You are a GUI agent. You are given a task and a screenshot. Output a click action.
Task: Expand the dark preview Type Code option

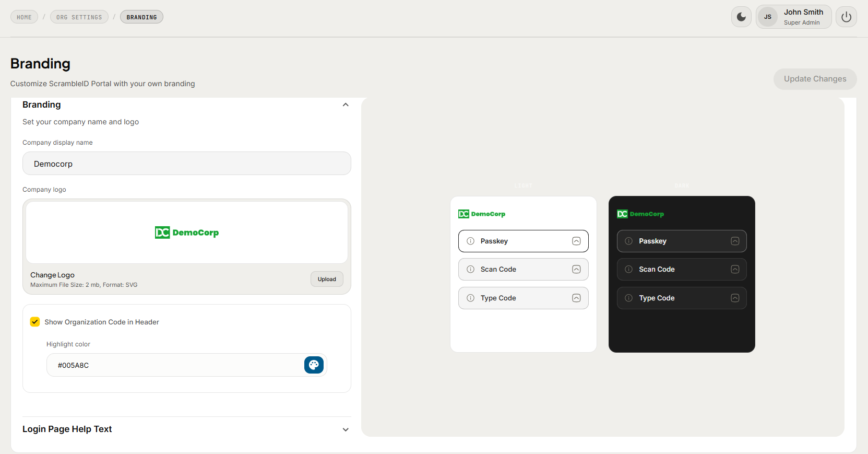pos(735,298)
